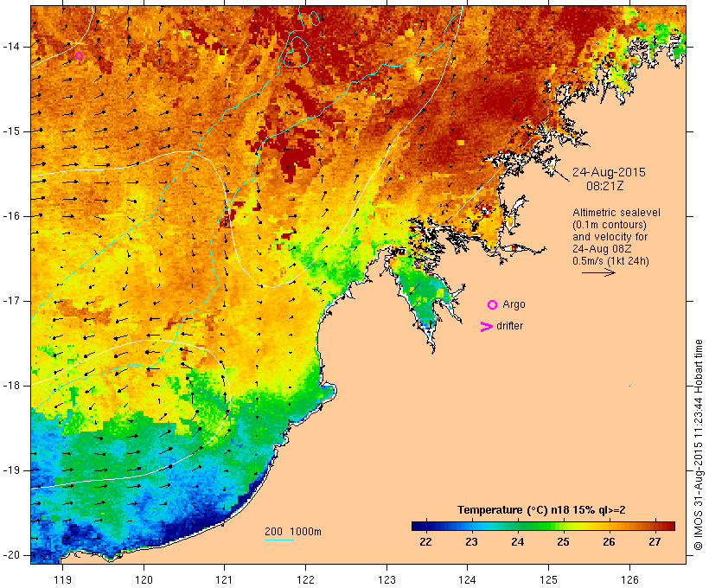709x588 pixels.
Task: Click the longitude axis label 119
Action: (x=62, y=579)
